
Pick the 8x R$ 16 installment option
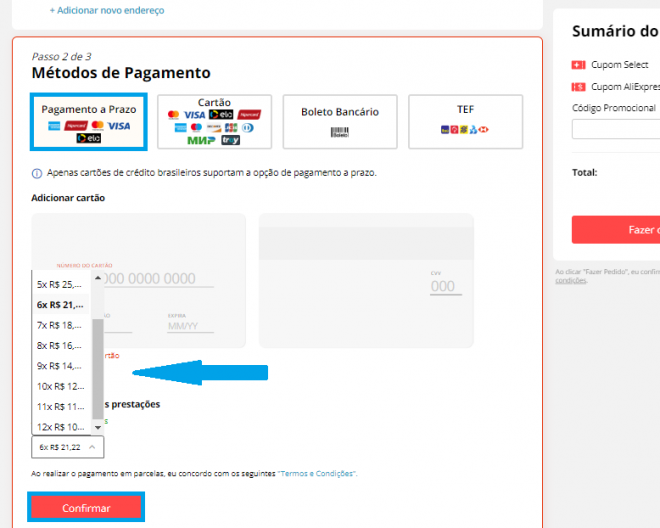[x=61, y=345]
